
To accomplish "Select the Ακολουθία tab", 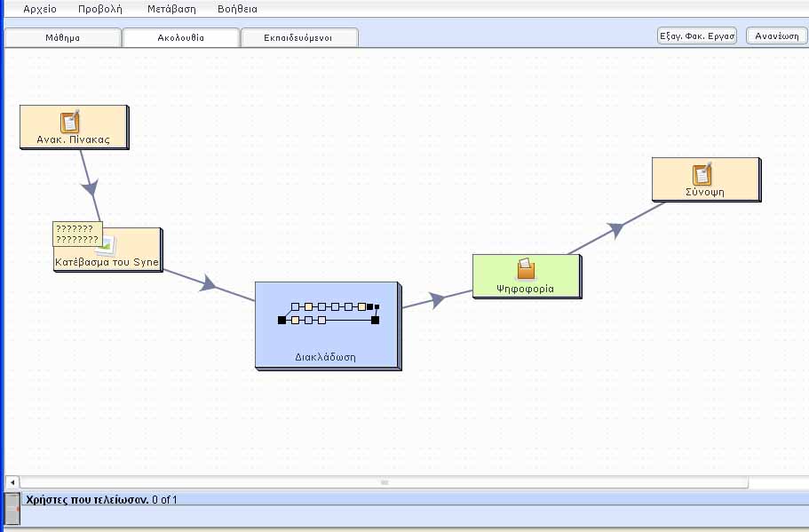I will click(x=180, y=38).
